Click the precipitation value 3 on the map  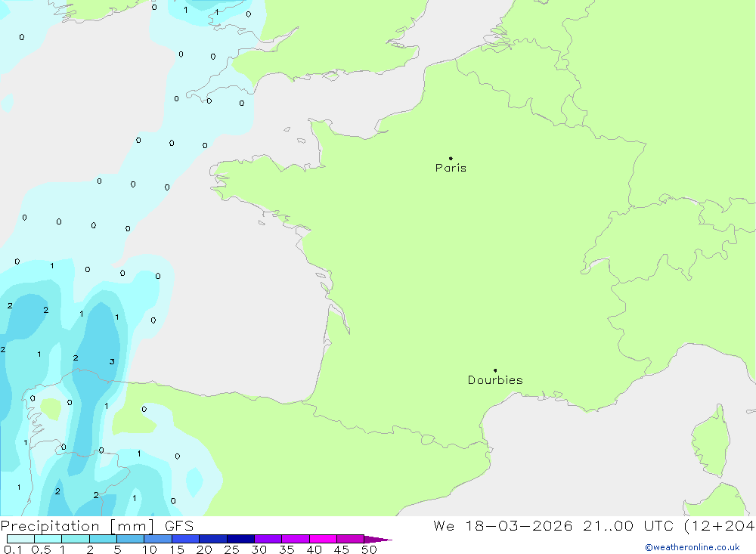[112, 361]
